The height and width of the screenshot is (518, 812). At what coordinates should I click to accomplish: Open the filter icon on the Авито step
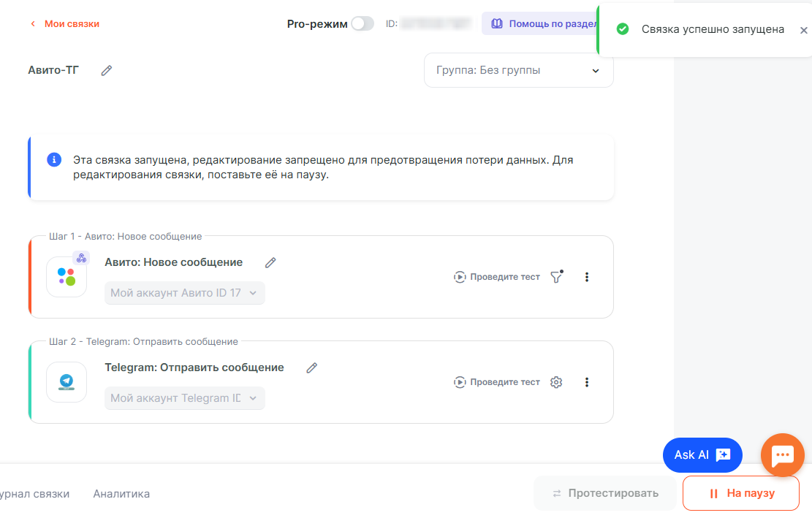pos(556,277)
